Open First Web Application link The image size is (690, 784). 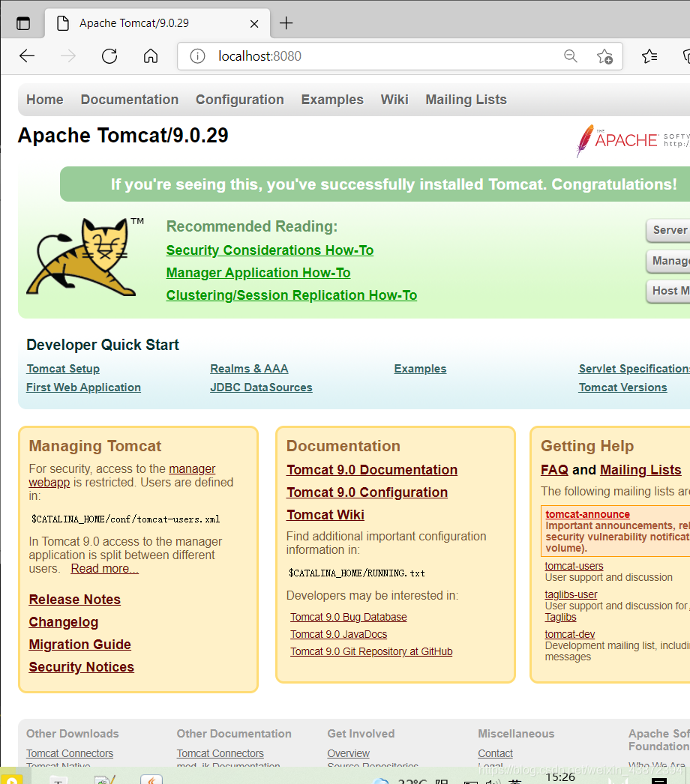click(x=83, y=388)
